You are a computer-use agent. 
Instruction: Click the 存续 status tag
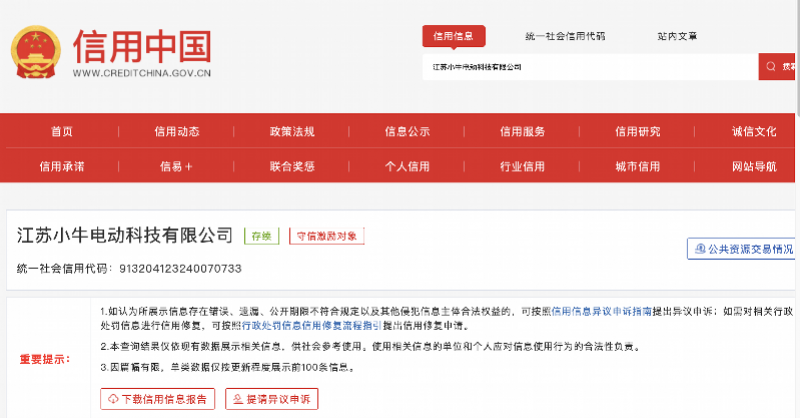[x=262, y=236]
